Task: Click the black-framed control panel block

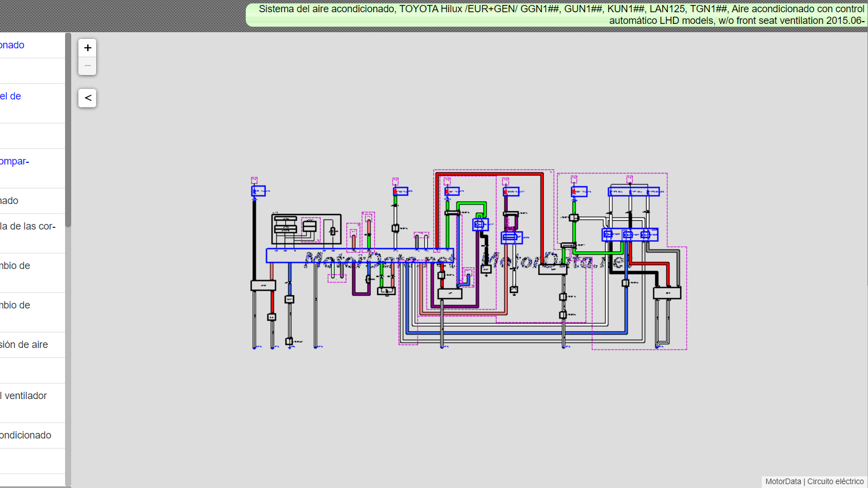Action: coord(306,229)
